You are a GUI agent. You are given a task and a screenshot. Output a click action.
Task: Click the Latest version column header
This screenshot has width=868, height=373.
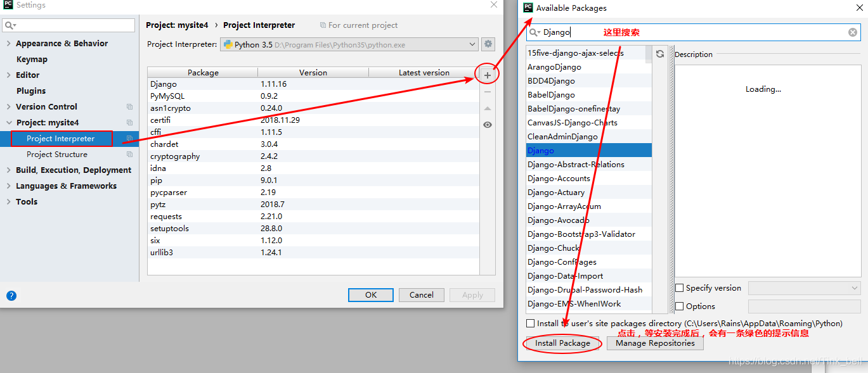point(424,73)
